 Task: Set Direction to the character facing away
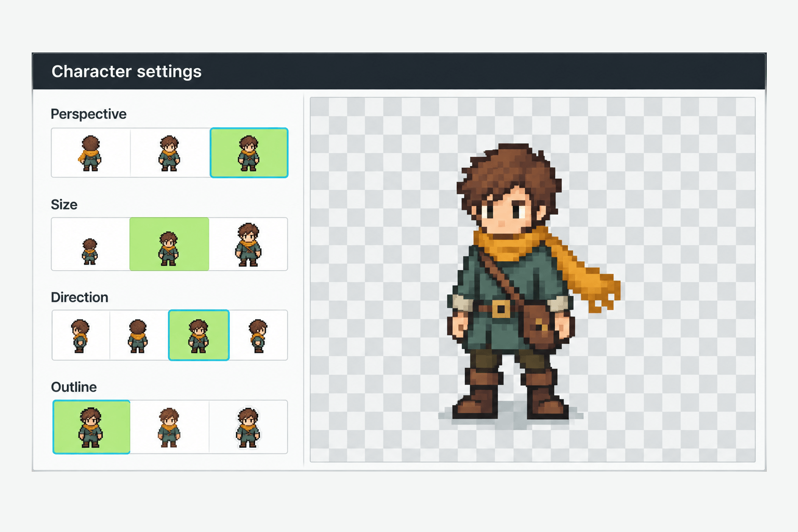pos(139,335)
